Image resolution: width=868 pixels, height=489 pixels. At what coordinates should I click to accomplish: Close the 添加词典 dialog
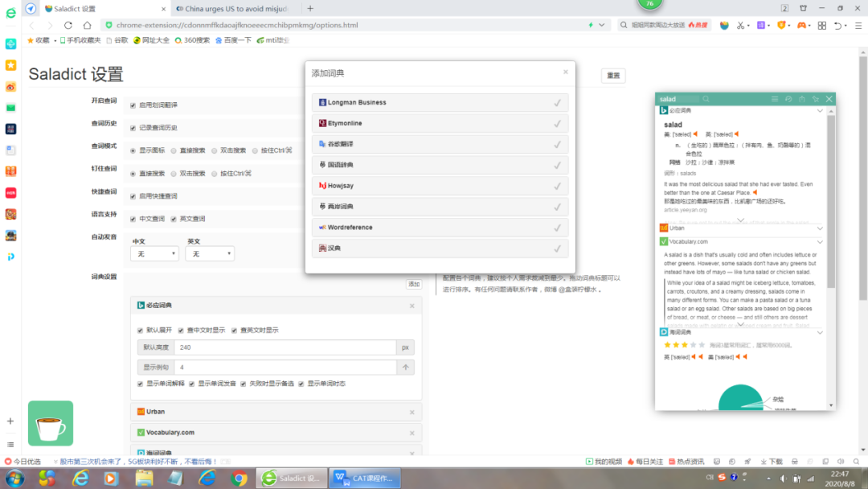coord(566,72)
